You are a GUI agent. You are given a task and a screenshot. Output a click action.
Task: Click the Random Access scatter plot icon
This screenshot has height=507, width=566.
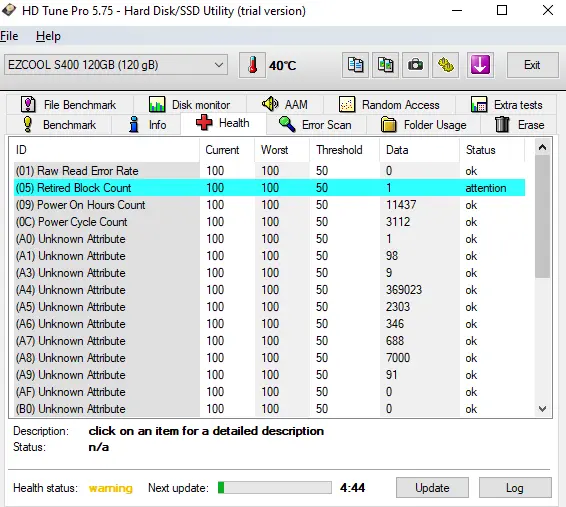click(347, 104)
